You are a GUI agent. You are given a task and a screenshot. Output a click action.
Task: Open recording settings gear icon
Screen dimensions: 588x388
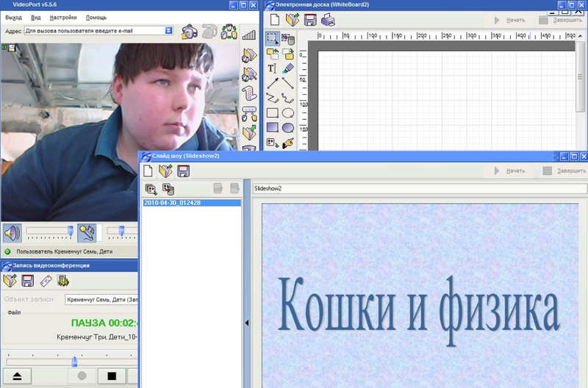click(x=63, y=281)
